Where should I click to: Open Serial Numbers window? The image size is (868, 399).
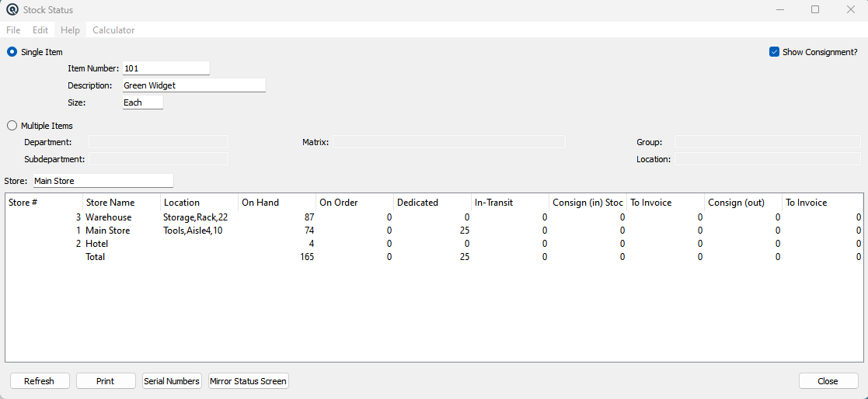172,381
